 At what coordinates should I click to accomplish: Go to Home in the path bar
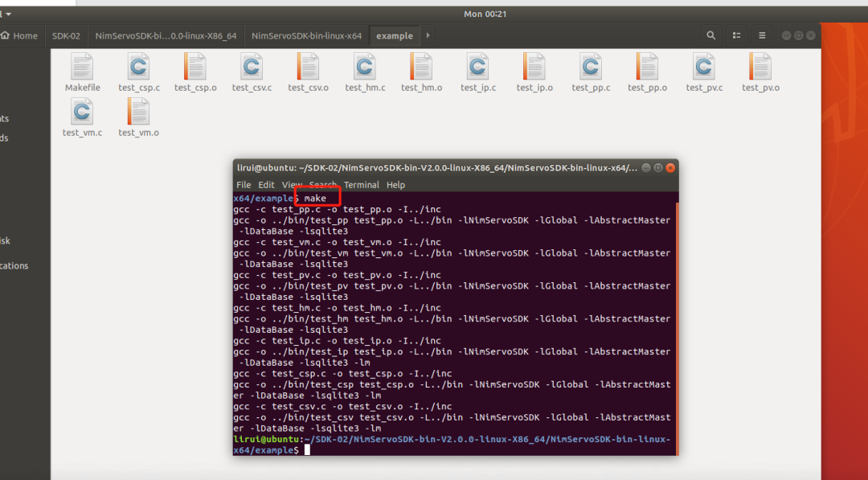20,35
